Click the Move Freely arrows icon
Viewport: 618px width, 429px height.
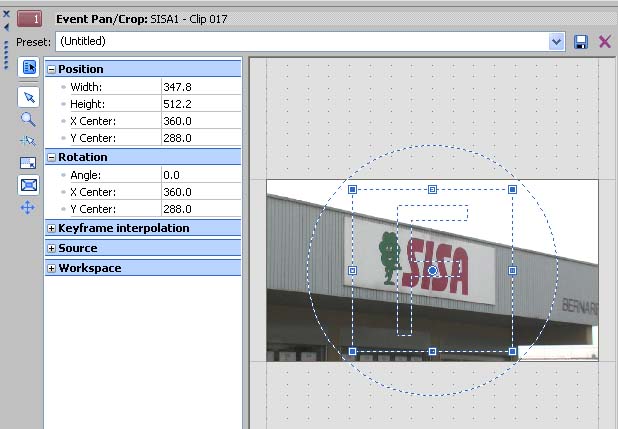(x=28, y=207)
